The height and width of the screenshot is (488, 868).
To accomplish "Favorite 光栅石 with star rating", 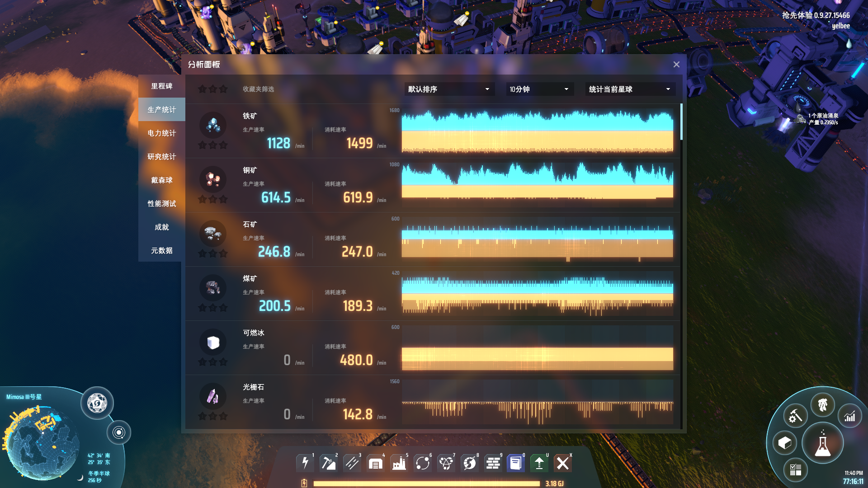I will pos(212,416).
